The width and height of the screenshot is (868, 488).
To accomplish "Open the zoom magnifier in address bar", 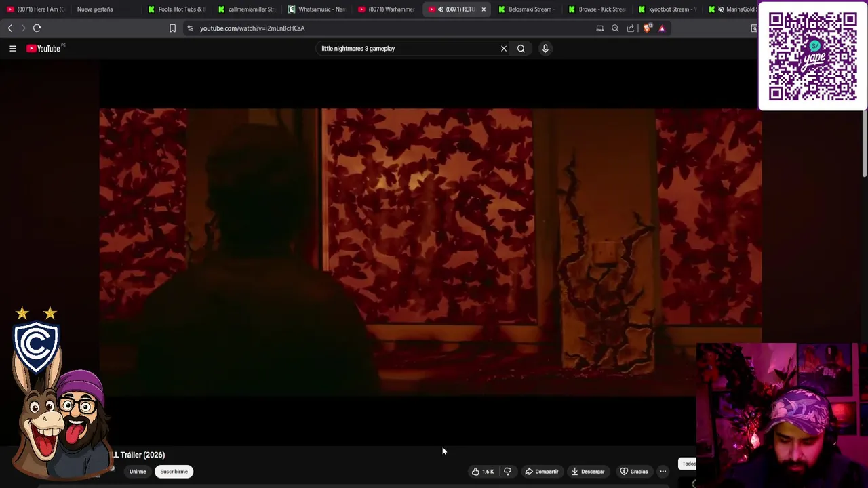I will pos(615,28).
